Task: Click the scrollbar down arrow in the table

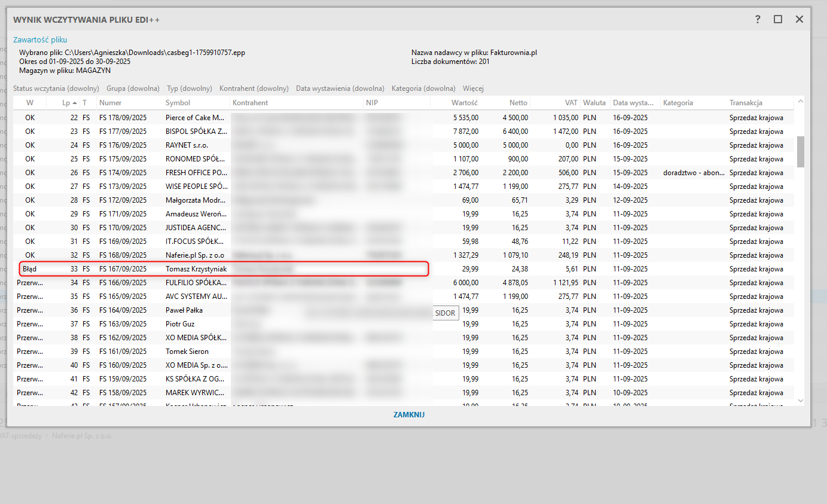Action: pos(800,401)
